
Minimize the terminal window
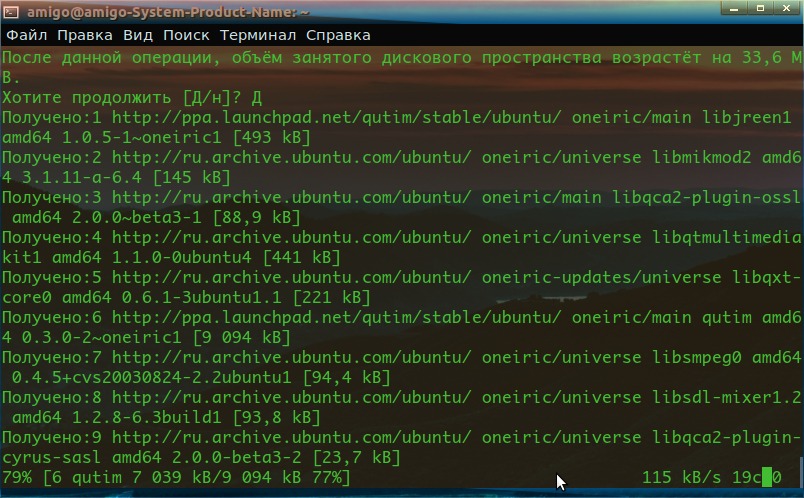coord(734,8)
